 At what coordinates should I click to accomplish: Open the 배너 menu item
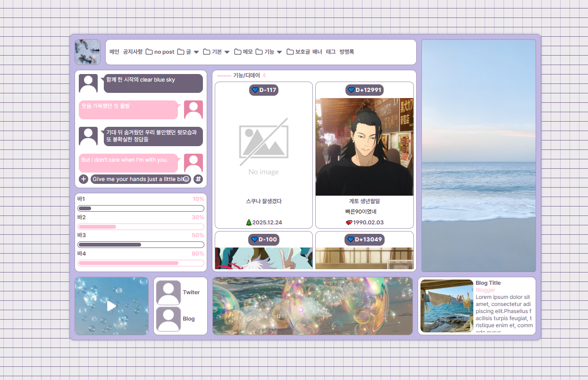pos(317,52)
